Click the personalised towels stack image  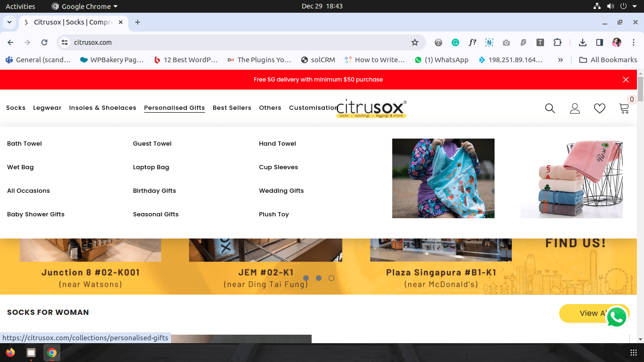click(x=571, y=178)
